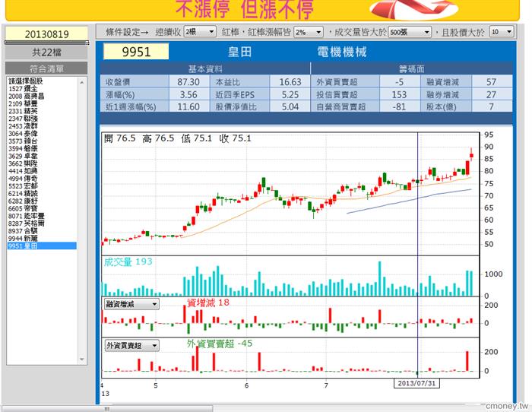Click the 近1週漲幅(%) value 11.60
Viewport: 532px width, 412px height.
tap(188, 106)
